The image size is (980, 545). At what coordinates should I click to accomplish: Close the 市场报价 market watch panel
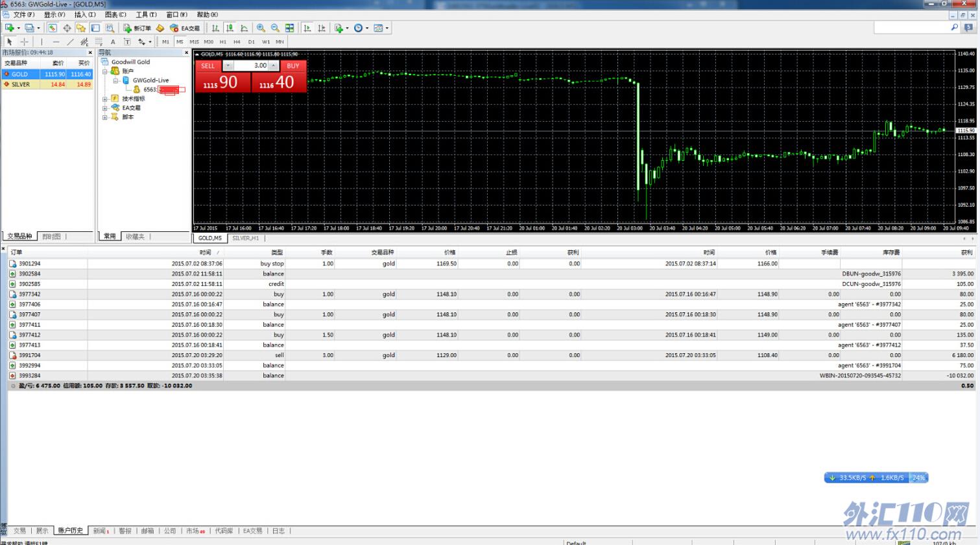coord(90,52)
